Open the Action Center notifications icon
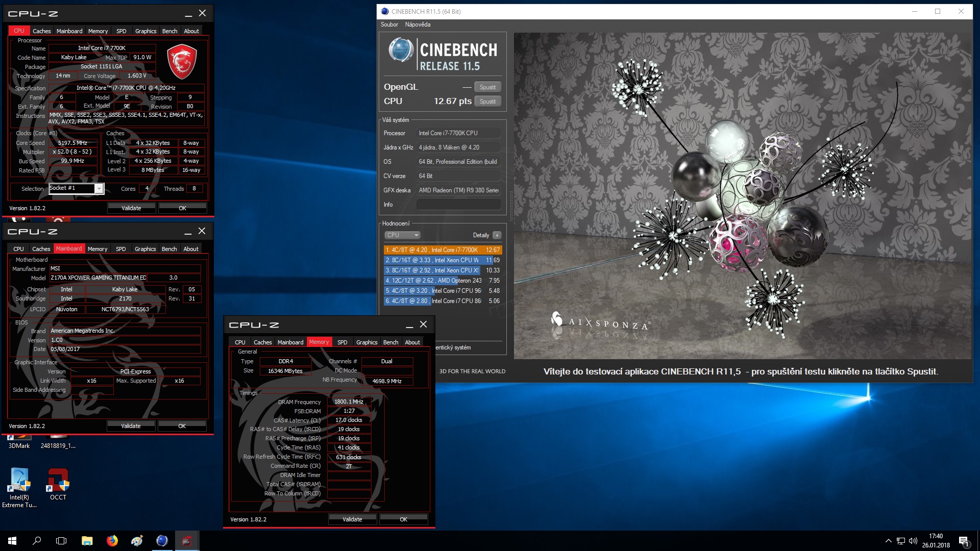Screen dimensions: 980x551 click(964, 541)
